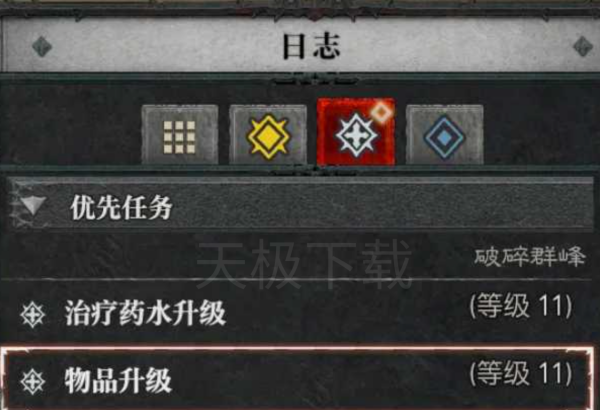The image size is (600, 410).
Task: Click the nine-square grid icon
Action: pyautogui.click(x=179, y=137)
